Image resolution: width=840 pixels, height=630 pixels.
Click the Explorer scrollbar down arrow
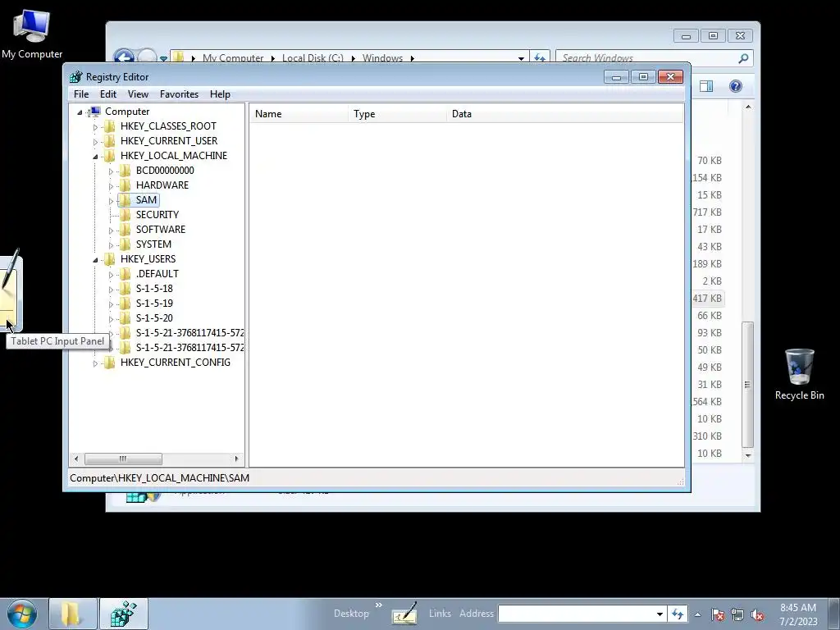[x=748, y=455]
